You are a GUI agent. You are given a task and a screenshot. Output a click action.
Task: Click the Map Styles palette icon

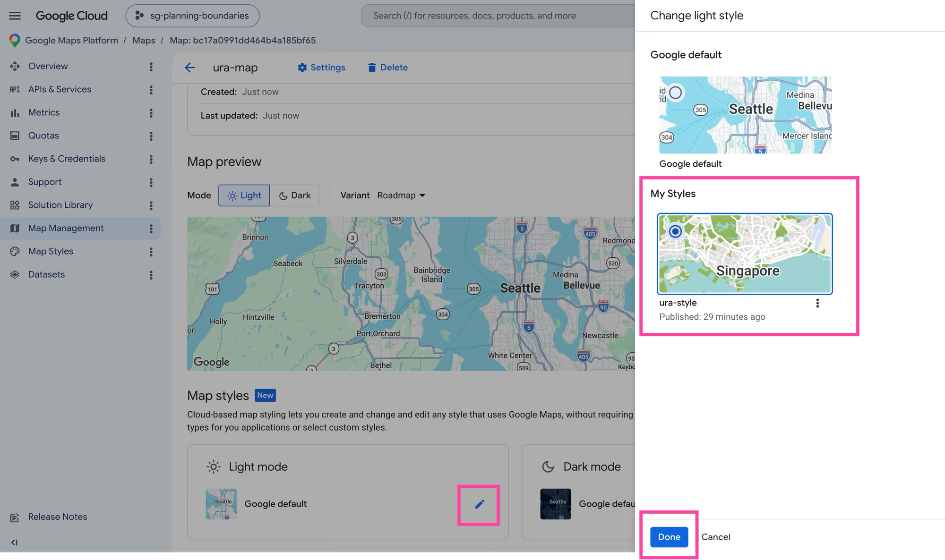tap(15, 251)
